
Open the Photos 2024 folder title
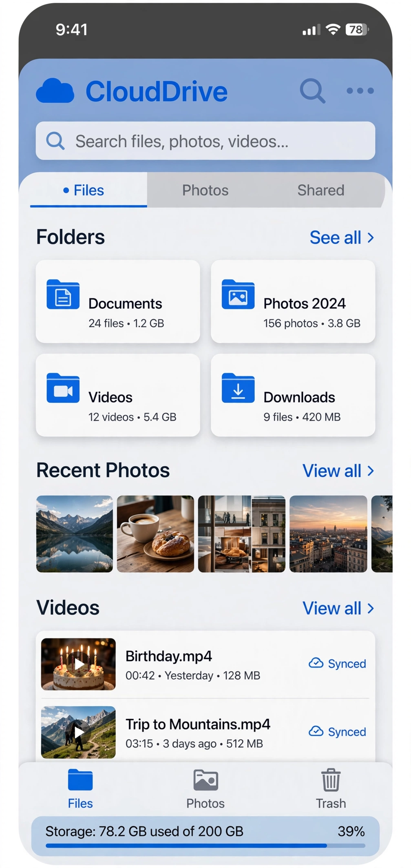click(305, 303)
